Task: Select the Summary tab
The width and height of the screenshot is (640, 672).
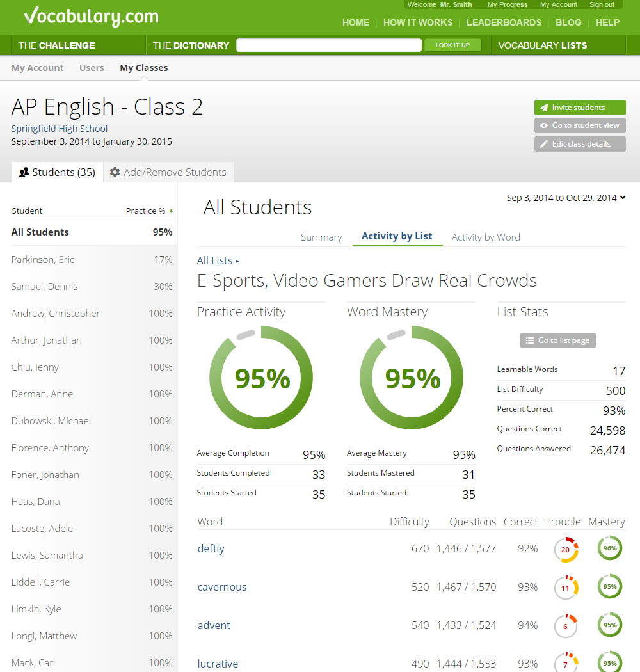Action: [x=321, y=237]
